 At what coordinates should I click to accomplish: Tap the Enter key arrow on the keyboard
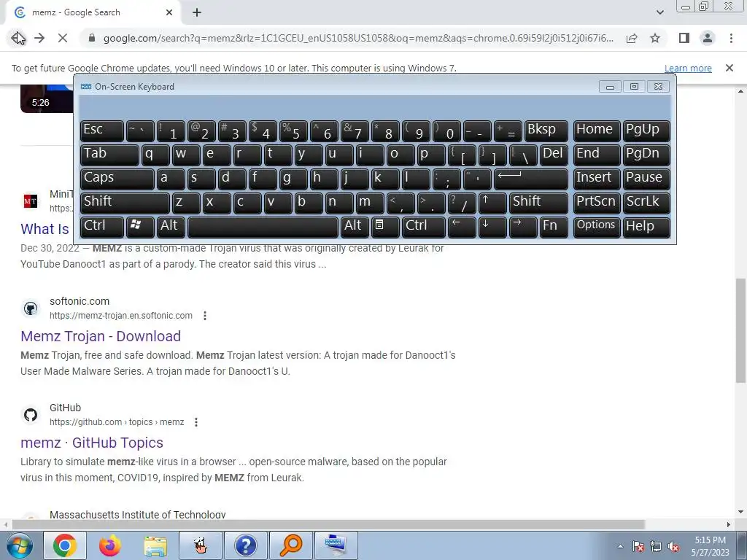pyautogui.click(x=531, y=179)
